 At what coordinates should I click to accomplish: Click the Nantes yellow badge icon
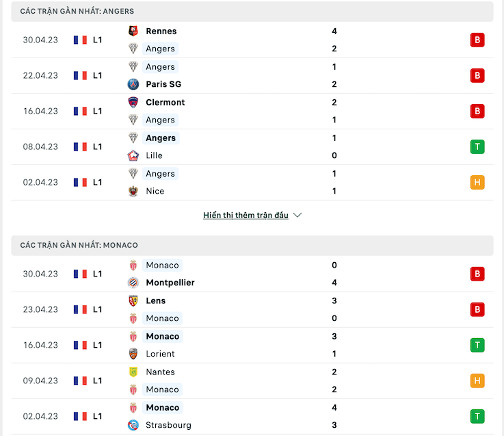coord(133,372)
